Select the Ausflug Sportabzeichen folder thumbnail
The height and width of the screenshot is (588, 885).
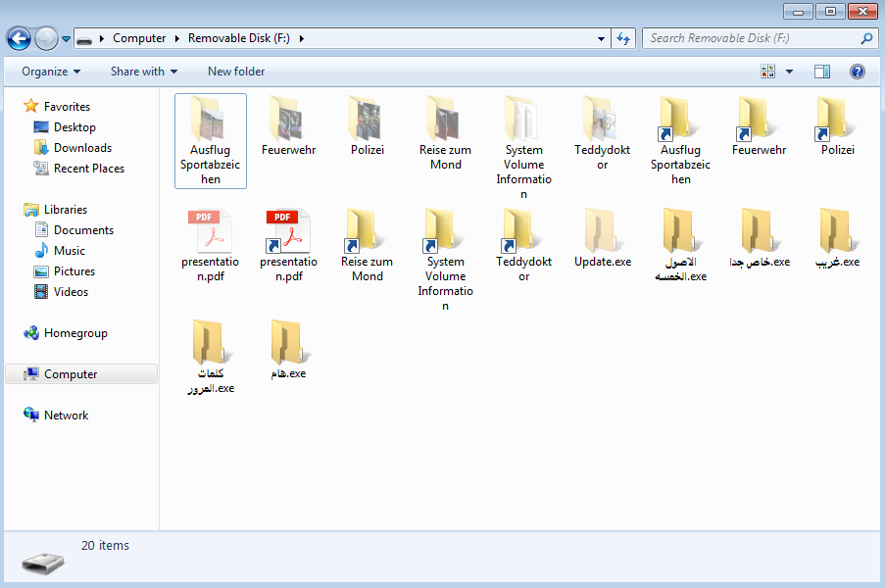(x=210, y=120)
